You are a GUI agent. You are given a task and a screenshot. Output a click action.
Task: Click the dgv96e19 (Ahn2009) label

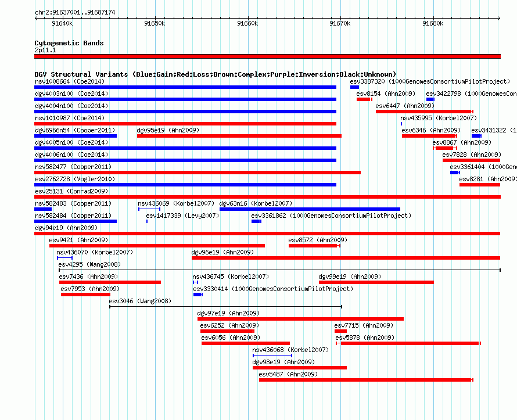223,252
